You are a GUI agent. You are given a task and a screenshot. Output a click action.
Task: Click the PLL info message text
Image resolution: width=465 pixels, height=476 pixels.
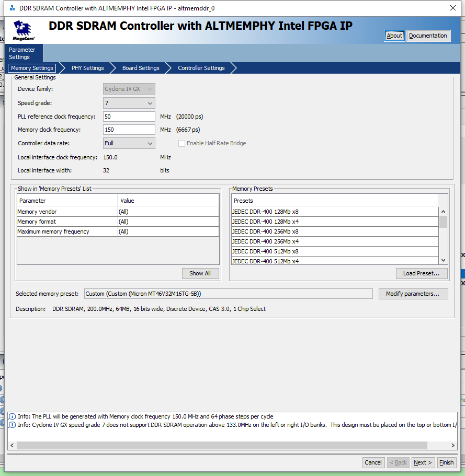click(145, 416)
